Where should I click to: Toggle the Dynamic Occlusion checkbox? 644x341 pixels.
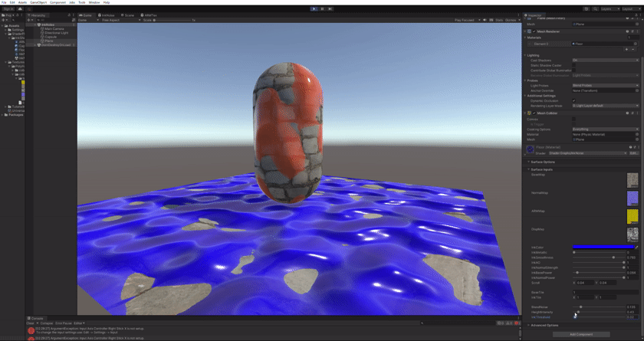tap(574, 100)
